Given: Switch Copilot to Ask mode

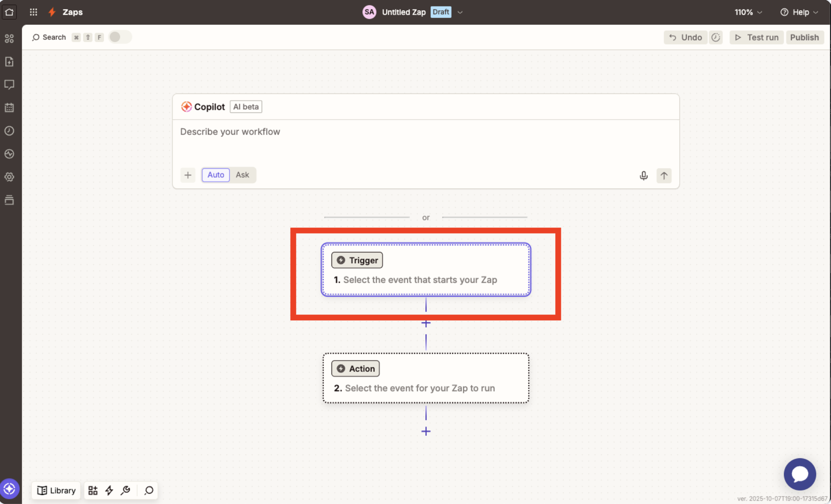Looking at the screenshot, I should [242, 175].
